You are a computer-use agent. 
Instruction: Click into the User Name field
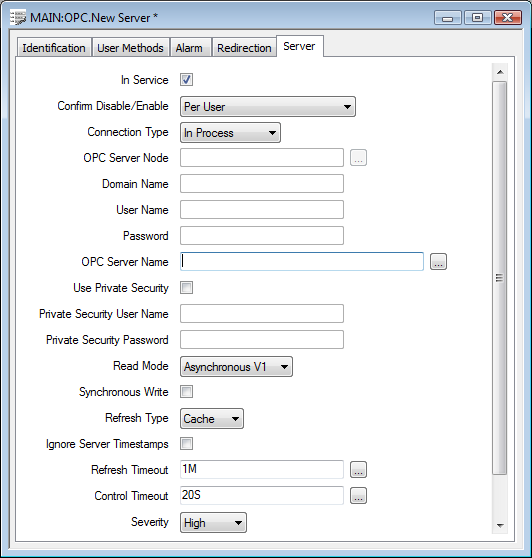pos(262,210)
